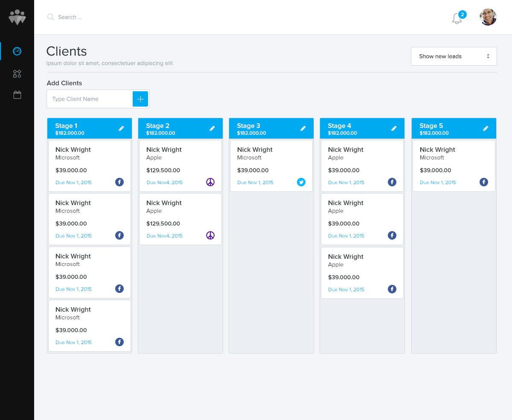This screenshot has width=512, height=420.
Task: Edit Stage 5 using its pencil icon
Action: click(486, 128)
